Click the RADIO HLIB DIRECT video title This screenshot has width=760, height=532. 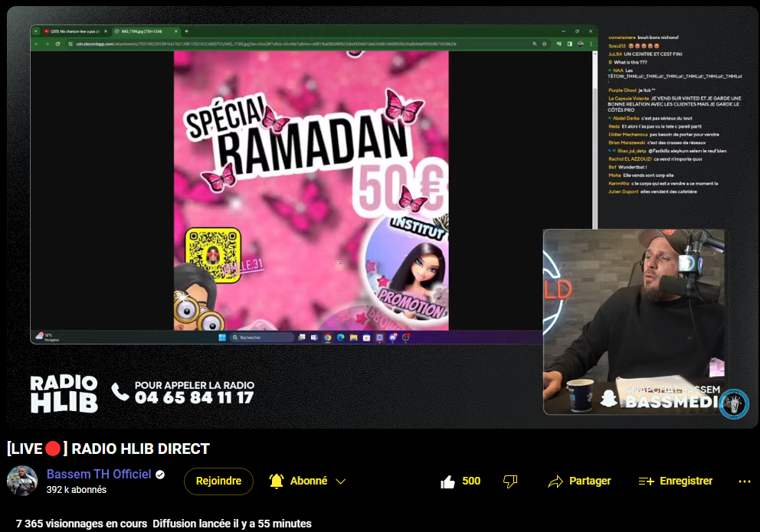108,449
